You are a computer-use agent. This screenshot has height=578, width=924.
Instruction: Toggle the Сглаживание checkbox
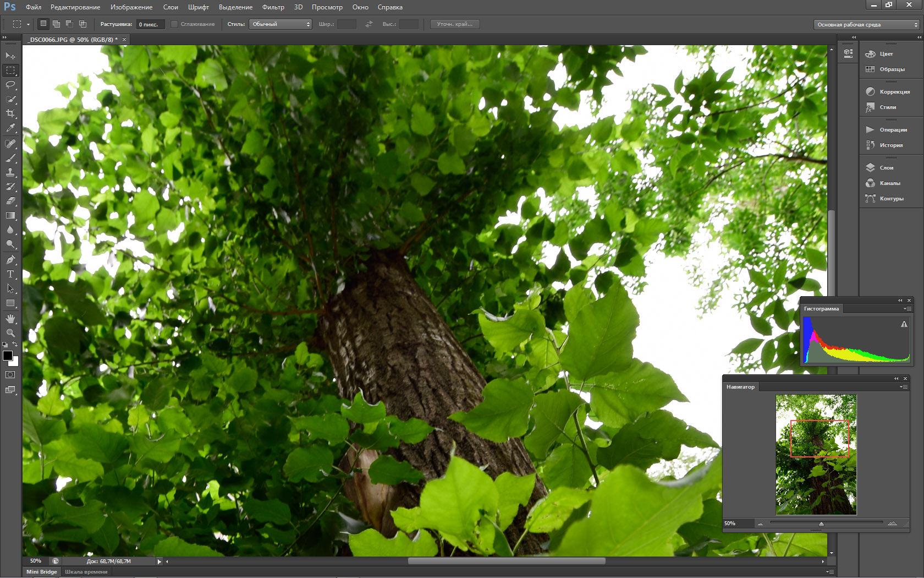coord(174,24)
